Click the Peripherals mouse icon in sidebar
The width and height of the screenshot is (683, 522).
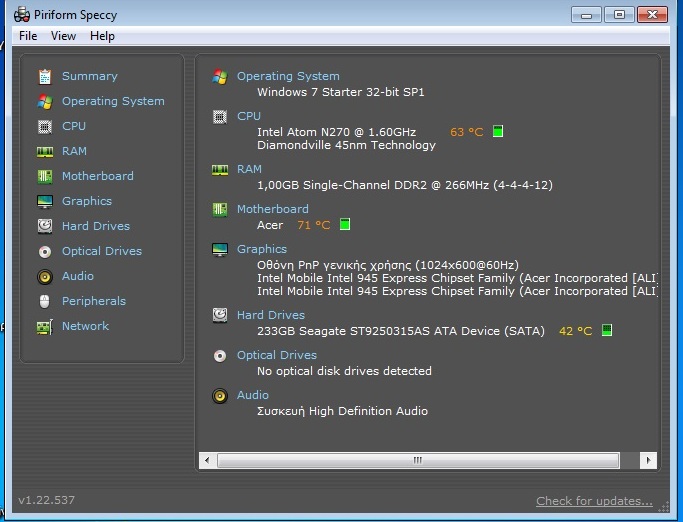pyautogui.click(x=45, y=302)
